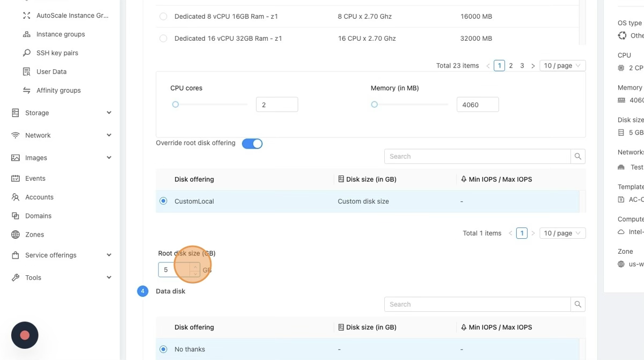The image size is (644, 360).
Task: Click the red record button icon
Action: tap(25, 335)
